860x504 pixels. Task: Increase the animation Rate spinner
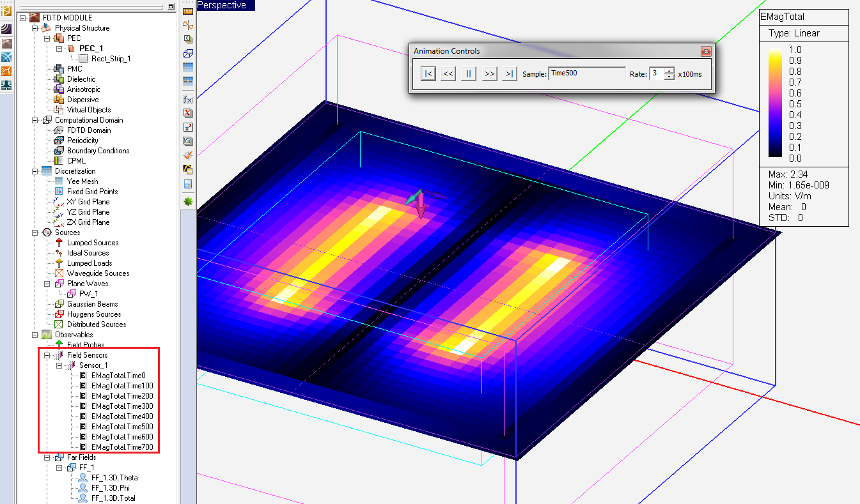click(x=669, y=70)
